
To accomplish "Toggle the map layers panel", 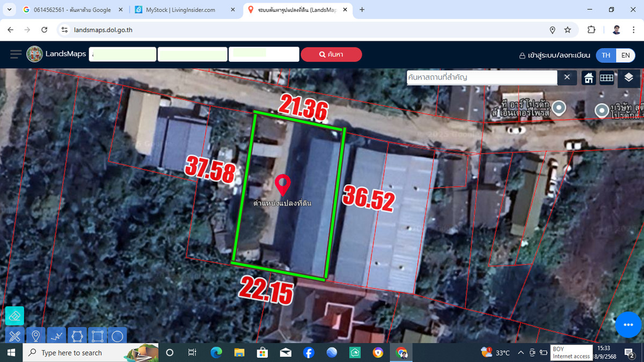I will pos(628,78).
